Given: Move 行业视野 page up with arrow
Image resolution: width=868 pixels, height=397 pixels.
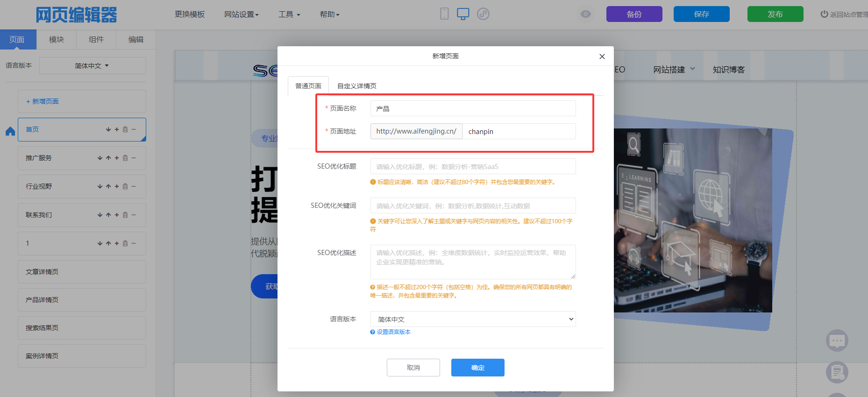Looking at the screenshot, I should pyautogui.click(x=108, y=187).
